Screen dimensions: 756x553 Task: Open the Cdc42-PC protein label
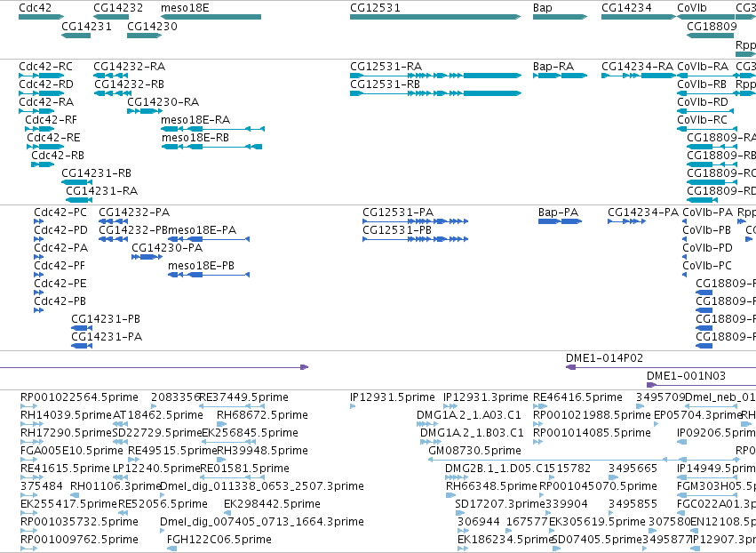60,212
